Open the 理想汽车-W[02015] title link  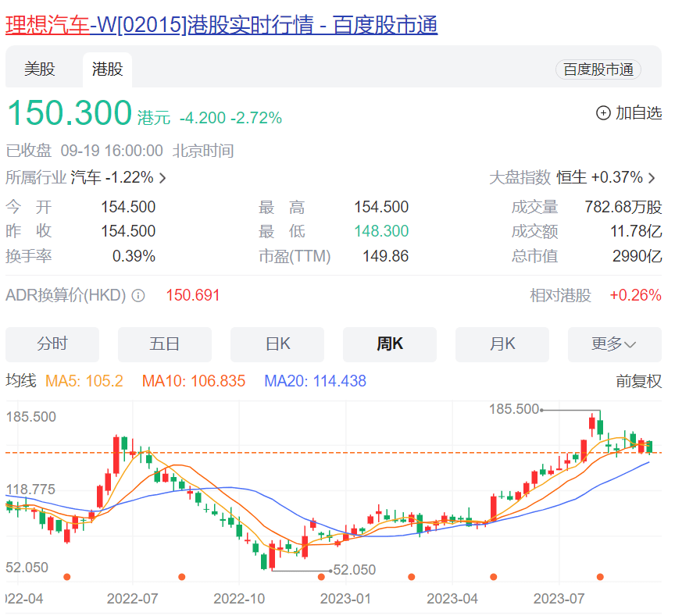[x=221, y=25]
